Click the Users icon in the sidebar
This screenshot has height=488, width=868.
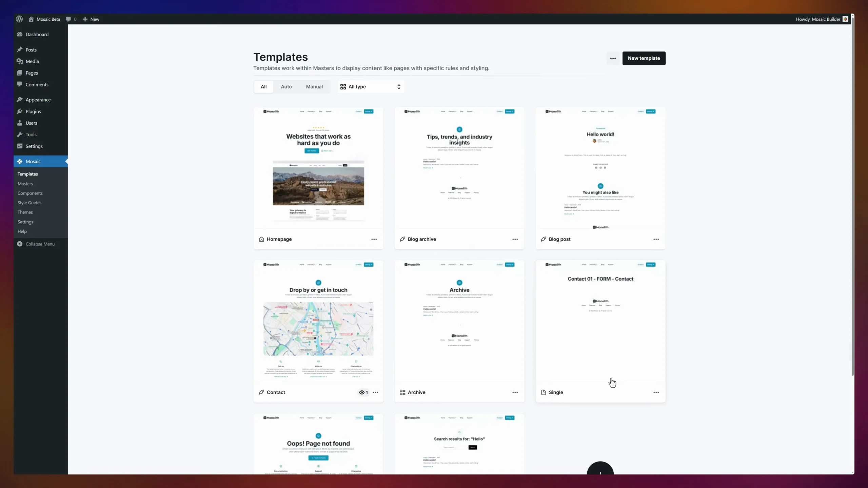(x=20, y=123)
